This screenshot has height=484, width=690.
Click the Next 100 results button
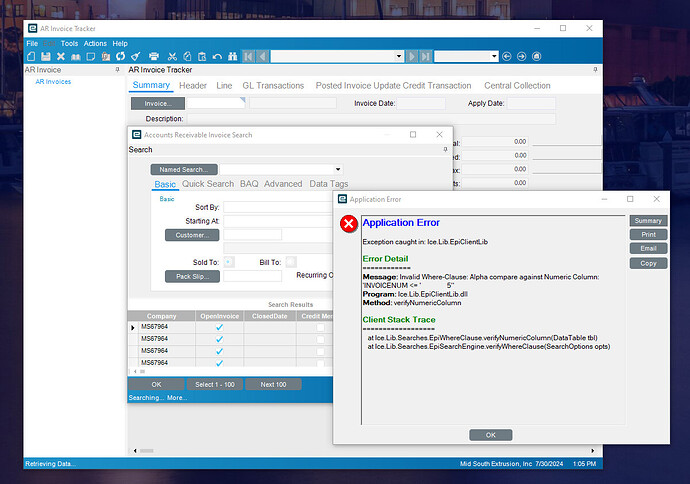click(273, 384)
